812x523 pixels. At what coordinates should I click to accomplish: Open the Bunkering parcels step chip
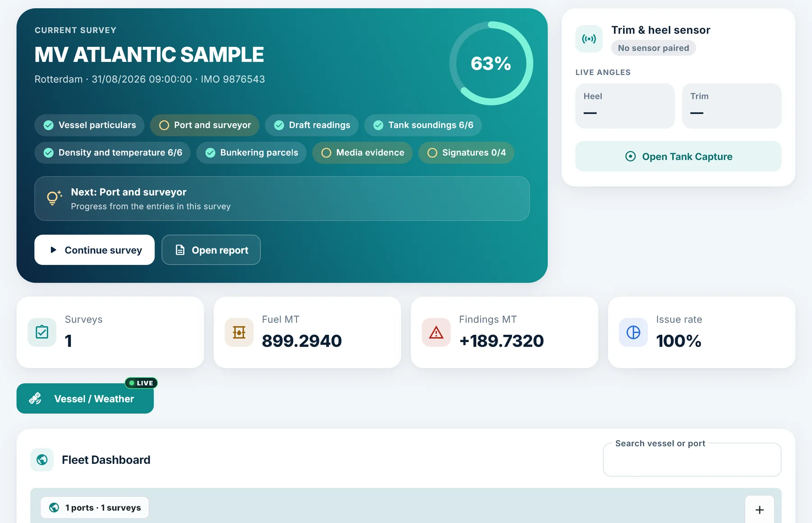click(251, 153)
